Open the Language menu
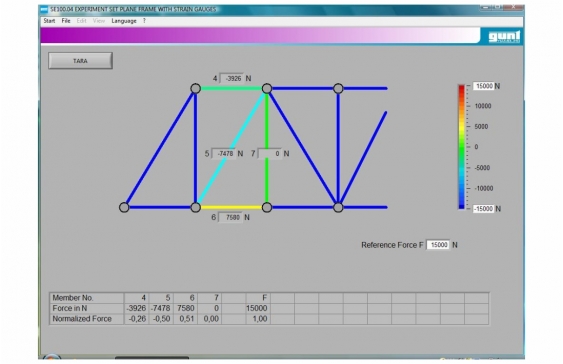The height and width of the screenshot is (364, 563). click(x=124, y=21)
